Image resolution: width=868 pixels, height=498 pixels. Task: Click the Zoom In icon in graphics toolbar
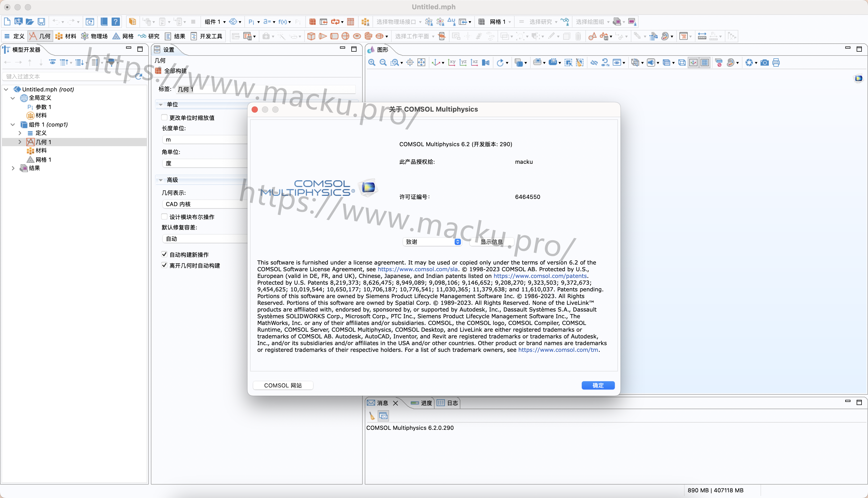click(372, 63)
